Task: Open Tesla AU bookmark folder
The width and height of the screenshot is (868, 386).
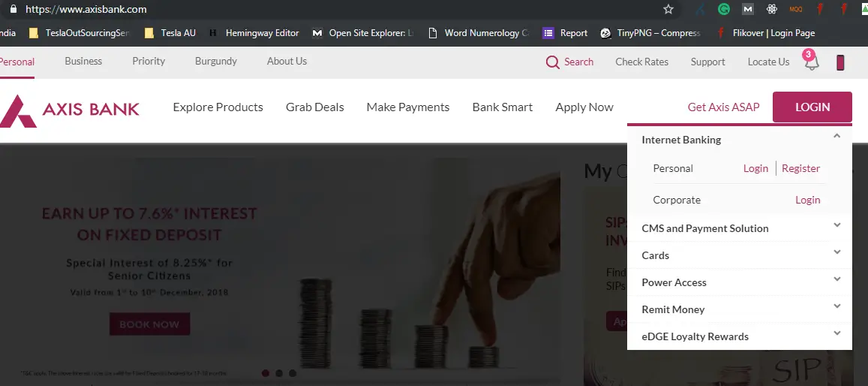Action: [x=170, y=33]
